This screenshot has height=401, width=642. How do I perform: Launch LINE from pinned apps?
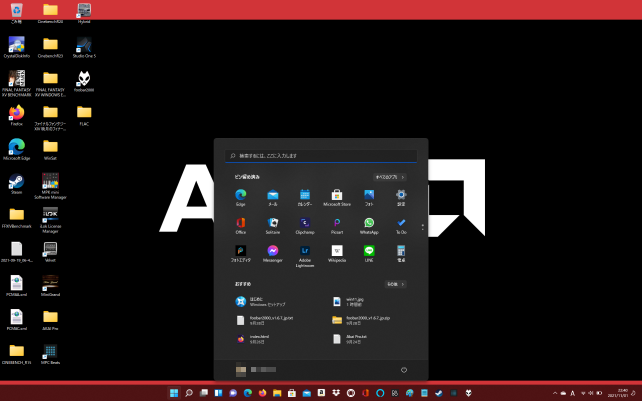(369, 254)
